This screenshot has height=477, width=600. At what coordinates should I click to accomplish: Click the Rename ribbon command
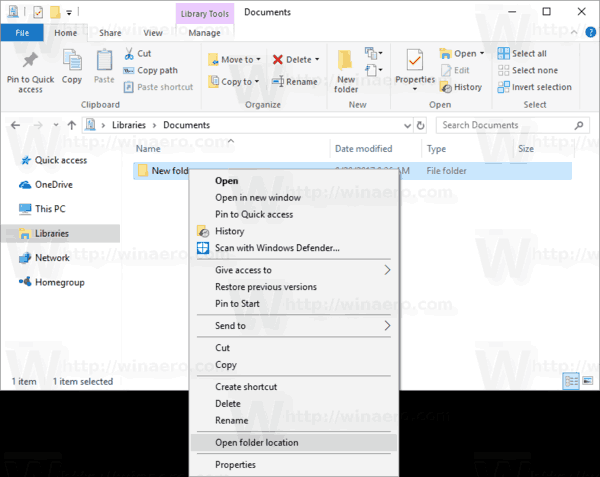tap(295, 81)
